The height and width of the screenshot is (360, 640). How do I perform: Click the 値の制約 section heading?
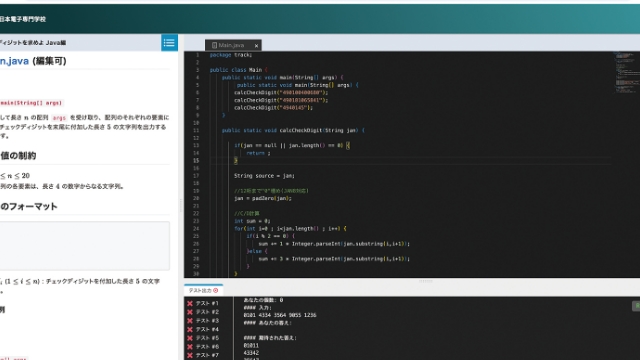point(18,156)
